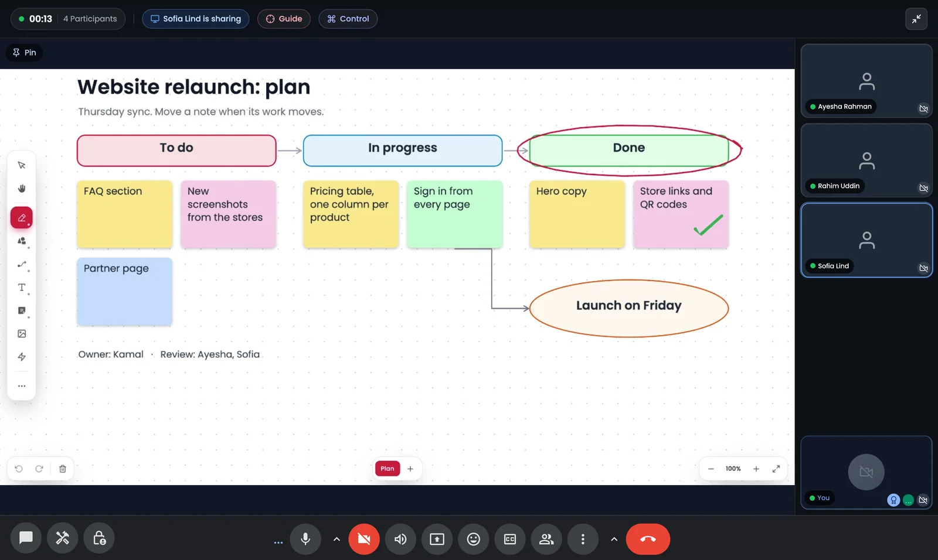Image resolution: width=938 pixels, height=560 pixels.
Task: Open the meeting tools wrench icon
Action: [63, 538]
